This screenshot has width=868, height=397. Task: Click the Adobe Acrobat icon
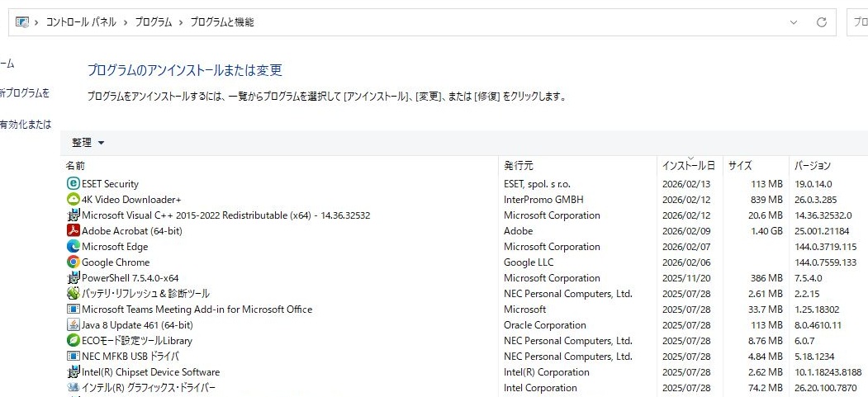pyautogui.click(x=73, y=231)
